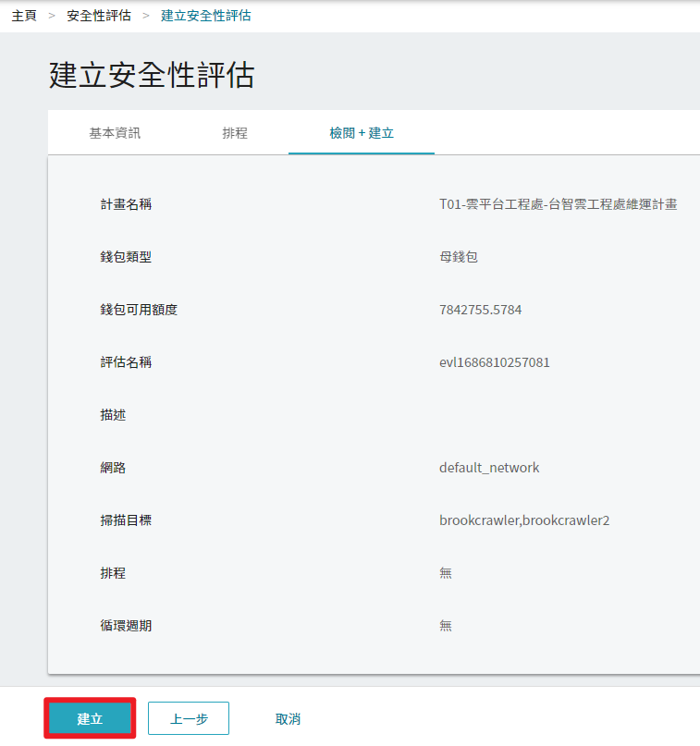
Task: Go back with the 上一步 button
Action: point(189,718)
